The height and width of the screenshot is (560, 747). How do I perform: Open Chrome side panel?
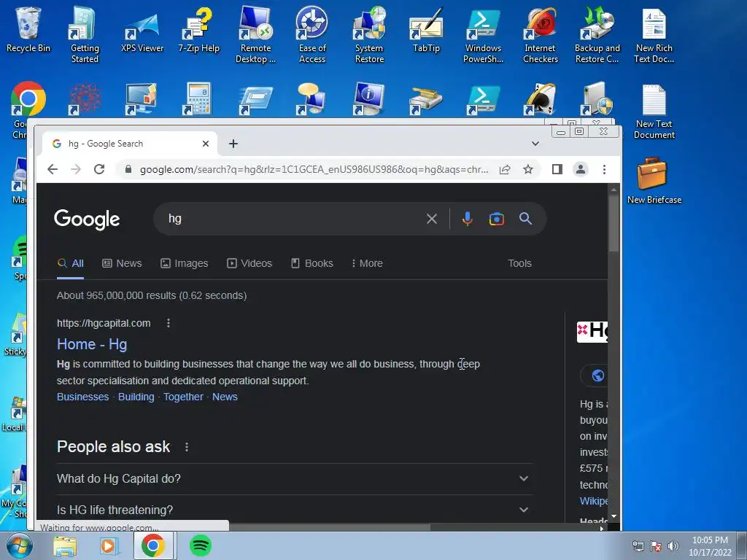557,169
